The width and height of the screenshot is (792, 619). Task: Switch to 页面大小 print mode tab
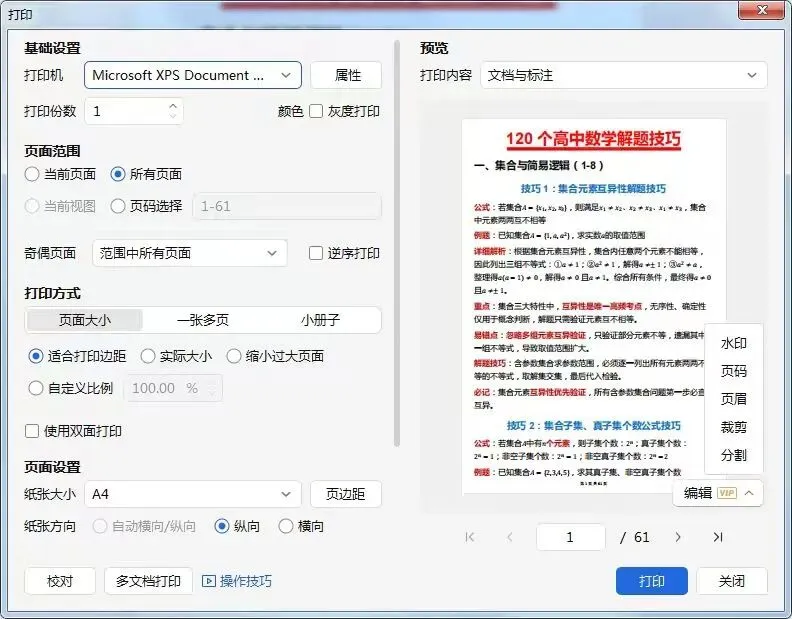click(x=85, y=320)
